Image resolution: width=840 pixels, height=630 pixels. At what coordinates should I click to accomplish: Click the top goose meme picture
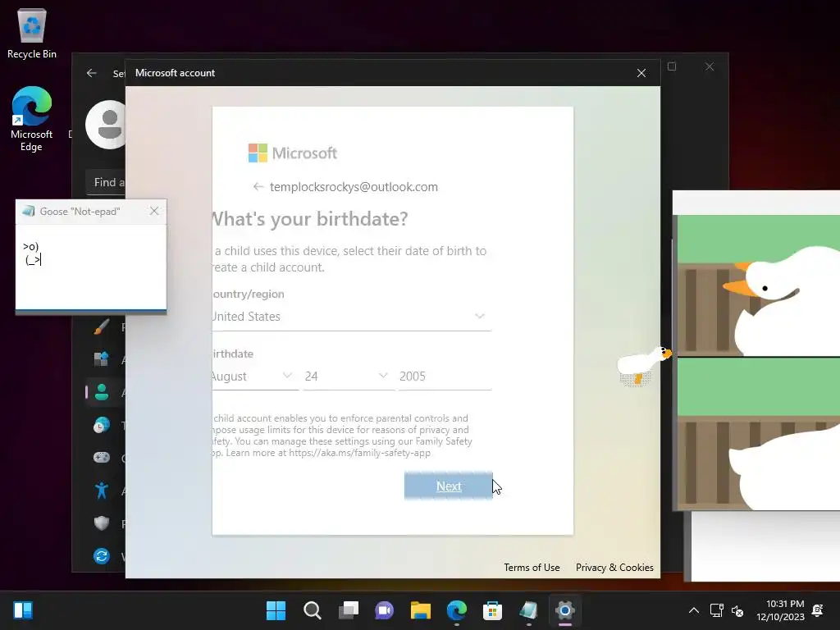pos(759,285)
